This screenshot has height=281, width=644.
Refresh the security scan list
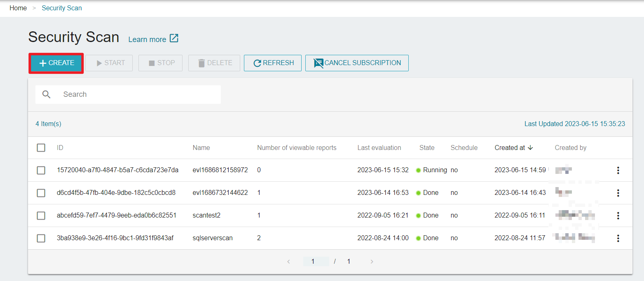pos(273,63)
